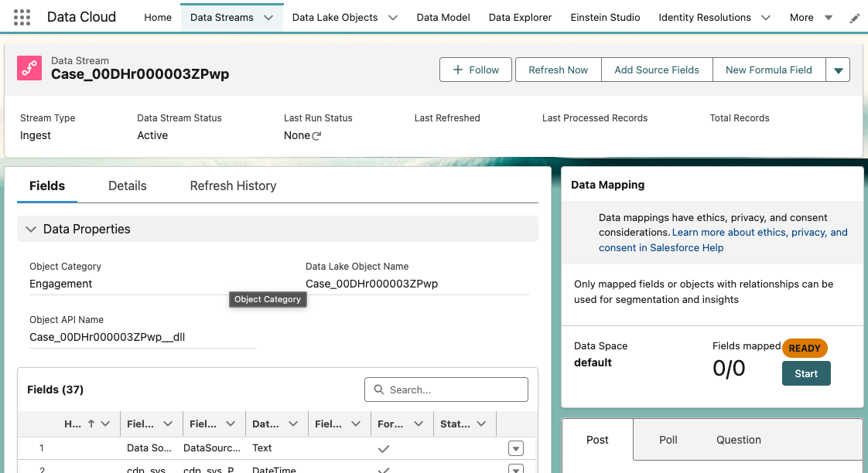Click the sort arrow in first column header
Screen dimensions: 868x473
coord(91,424)
